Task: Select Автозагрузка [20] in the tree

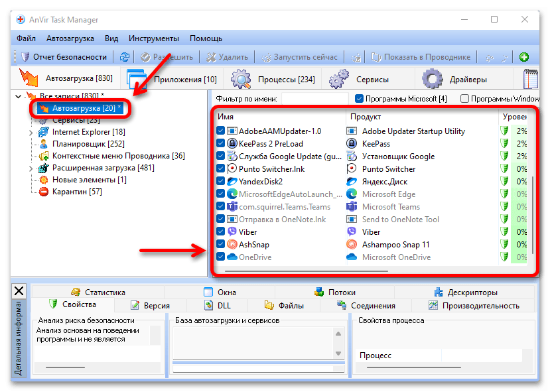Action: point(80,108)
